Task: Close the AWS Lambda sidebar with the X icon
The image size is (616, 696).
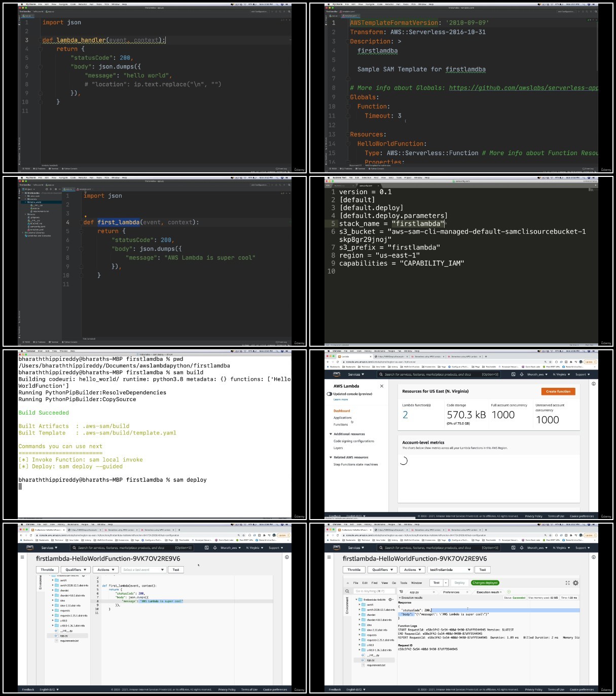Action: pos(382,386)
